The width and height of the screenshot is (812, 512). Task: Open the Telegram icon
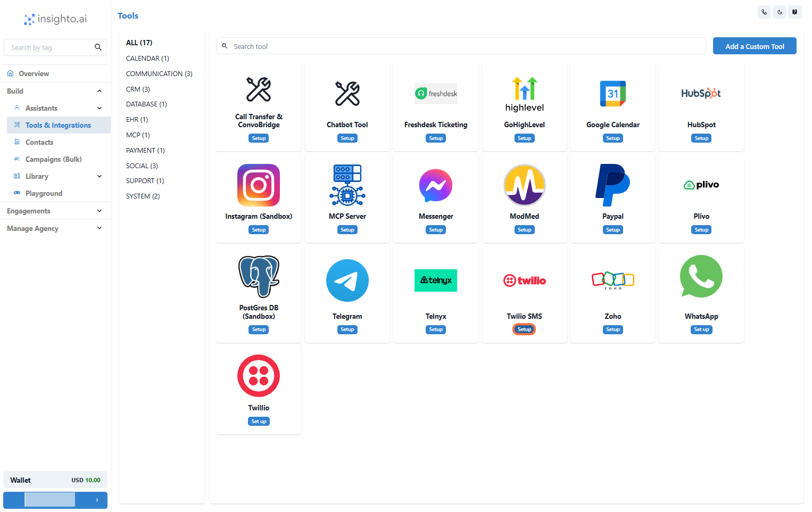coord(347,280)
